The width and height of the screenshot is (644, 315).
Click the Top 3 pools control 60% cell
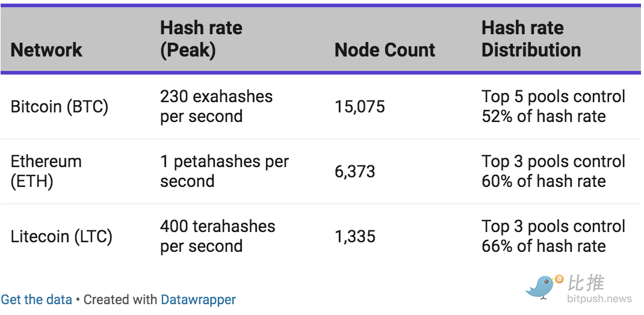pos(553,171)
